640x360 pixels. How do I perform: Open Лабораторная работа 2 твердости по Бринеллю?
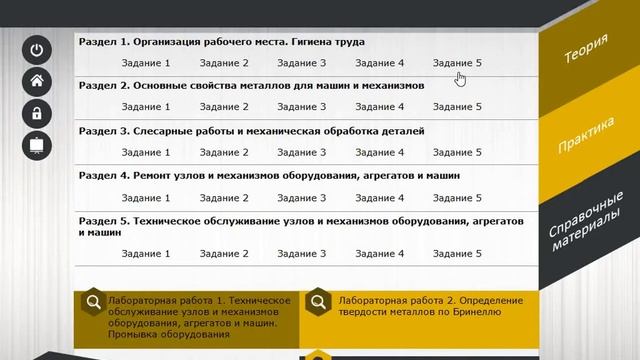(419, 320)
